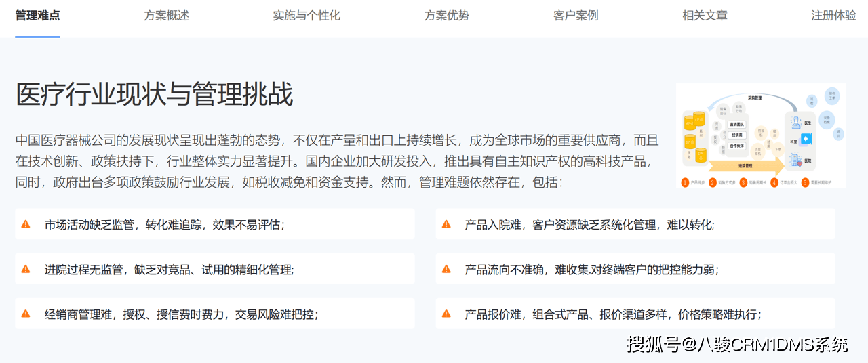
Task: Click the 交易风险难把控 card text
Action: pos(277,314)
